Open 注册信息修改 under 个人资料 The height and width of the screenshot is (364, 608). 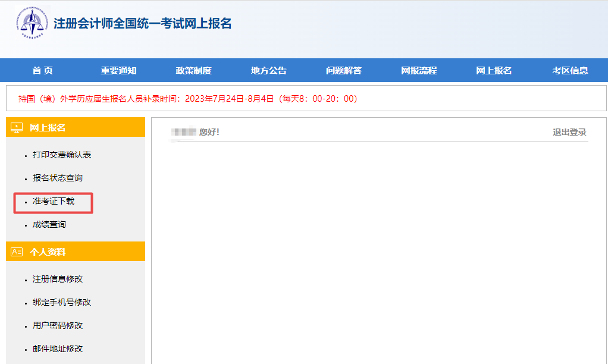point(58,279)
